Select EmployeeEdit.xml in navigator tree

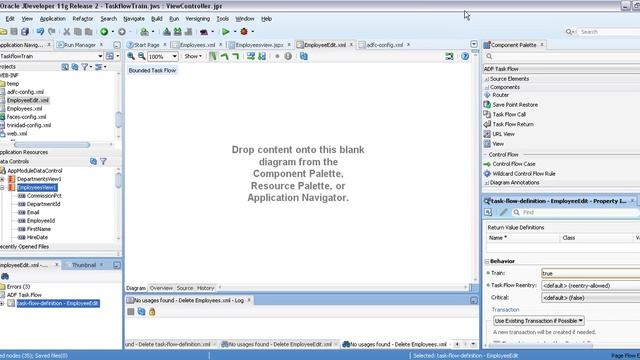[x=27, y=100]
